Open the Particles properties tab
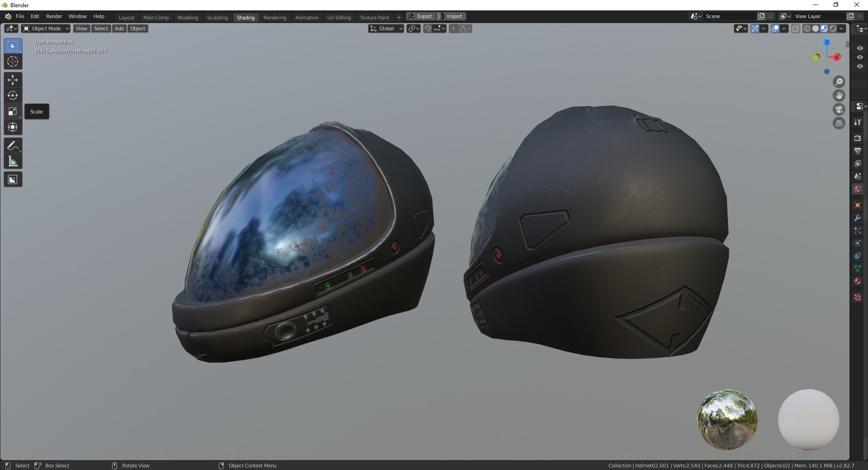This screenshot has height=470, width=868. pos(858,230)
